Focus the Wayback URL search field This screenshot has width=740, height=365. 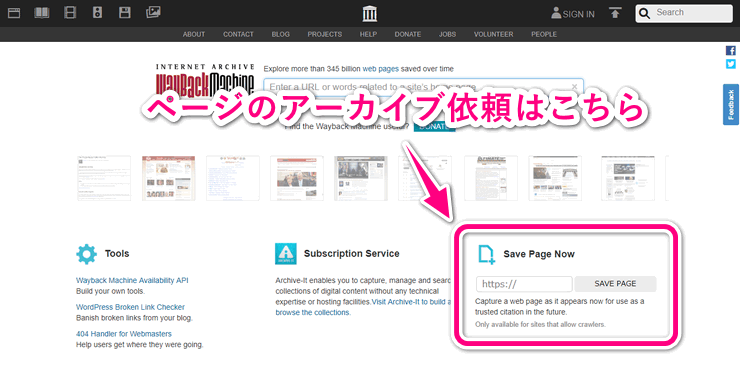(423, 87)
